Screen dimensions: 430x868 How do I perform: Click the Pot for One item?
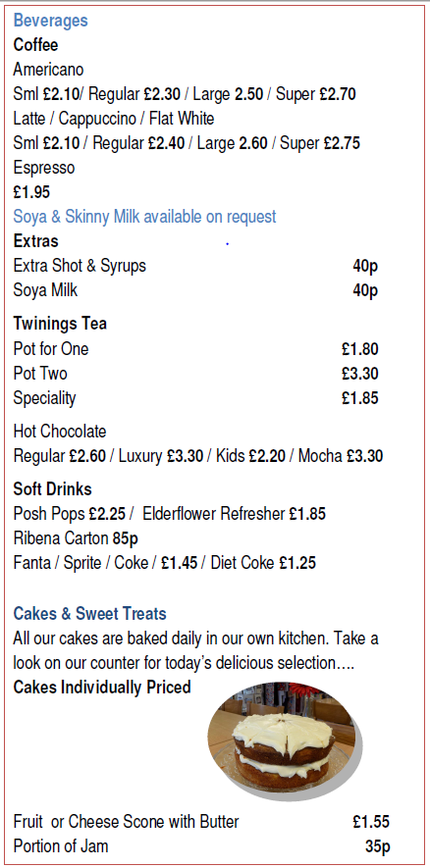click(x=51, y=349)
